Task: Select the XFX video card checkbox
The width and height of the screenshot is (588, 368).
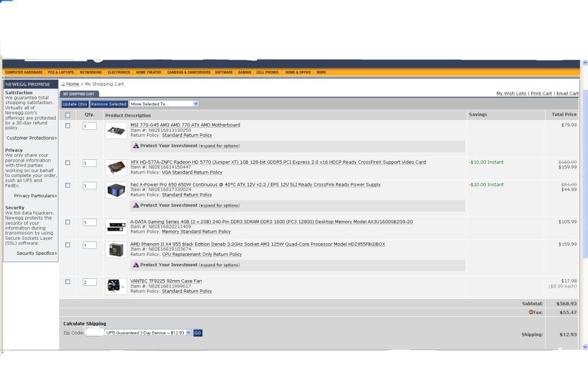Action: tap(68, 163)
